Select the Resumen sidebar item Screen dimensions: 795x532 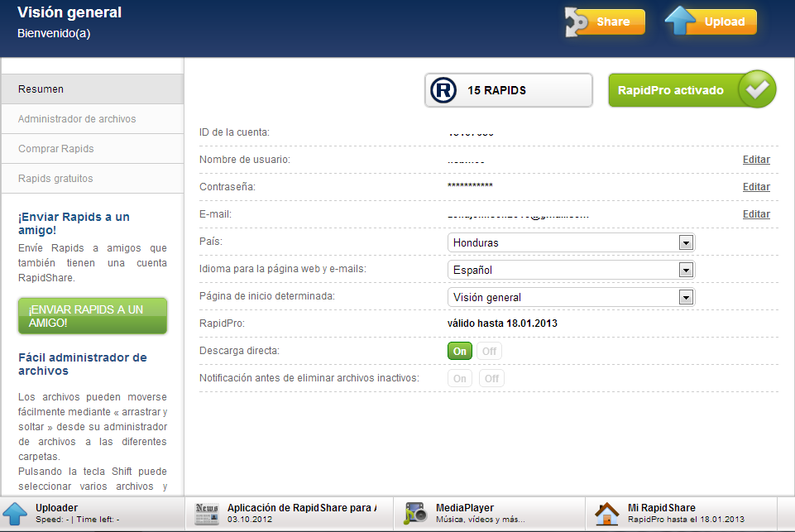pos(93,89)
